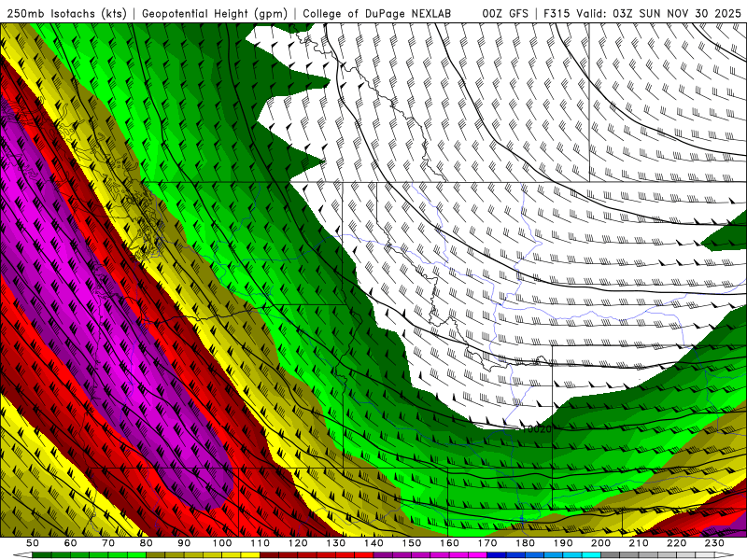The image size is (747, 560).
Task: Click the 110 value on the color scale
Action: (x=260, y=543)
